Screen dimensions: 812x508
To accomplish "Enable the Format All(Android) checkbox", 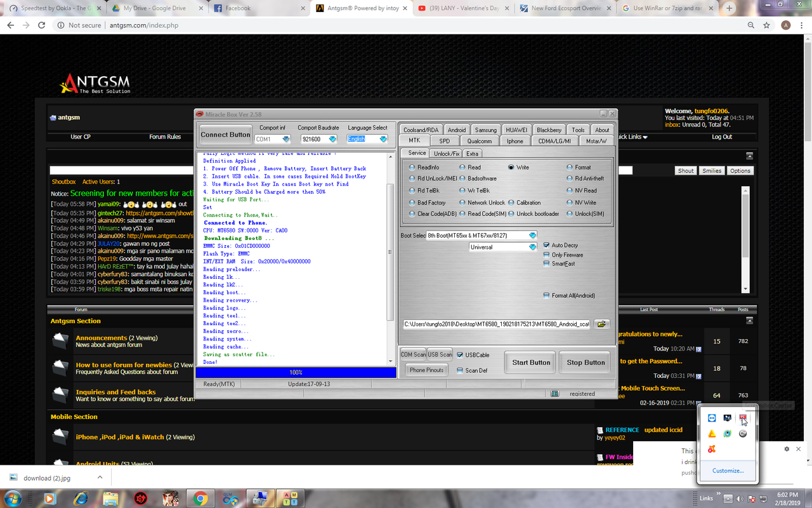I will tap(547, 295).
